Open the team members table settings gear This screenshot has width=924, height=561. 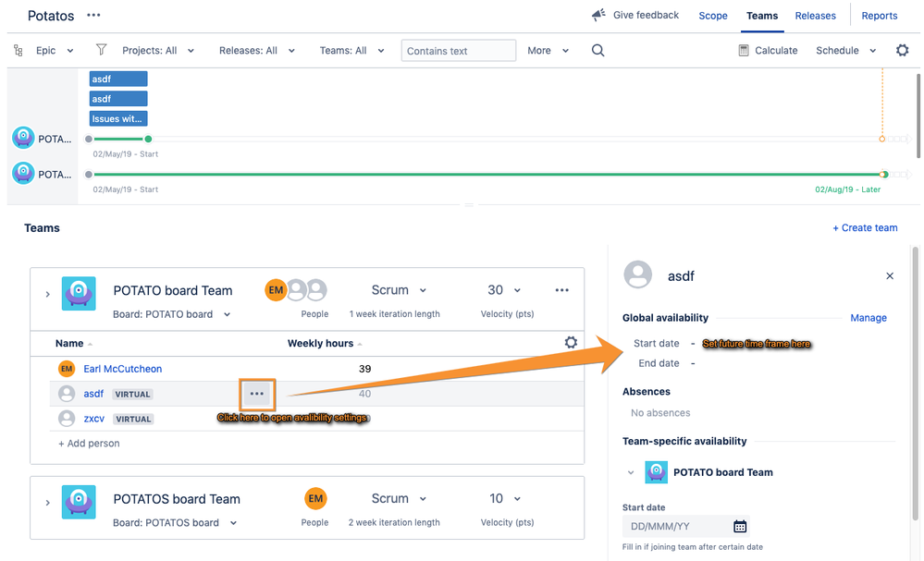click(571, 343)
